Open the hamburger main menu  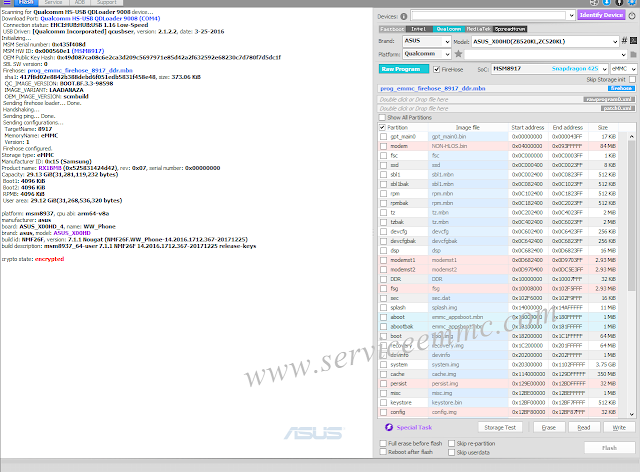click(7, 2)
